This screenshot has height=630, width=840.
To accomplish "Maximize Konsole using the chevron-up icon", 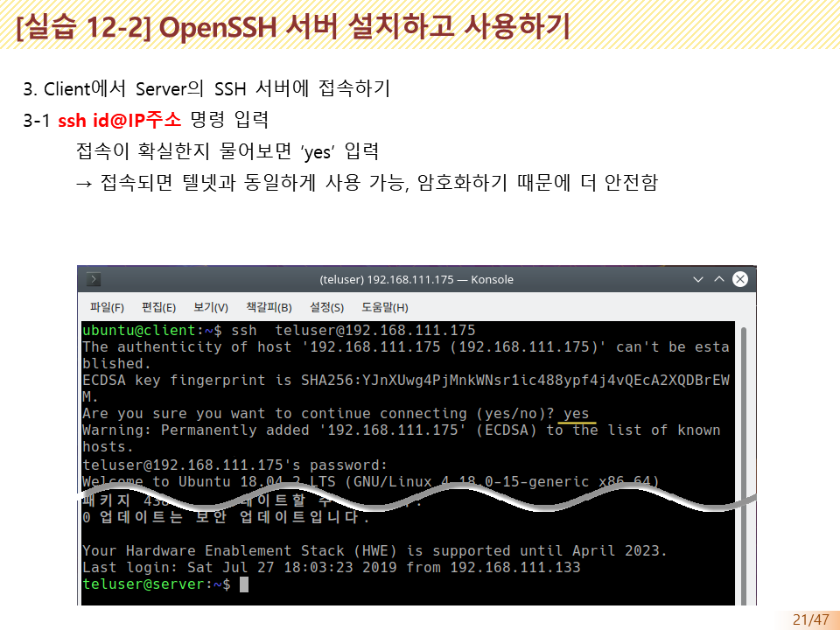I will (718, 279).
